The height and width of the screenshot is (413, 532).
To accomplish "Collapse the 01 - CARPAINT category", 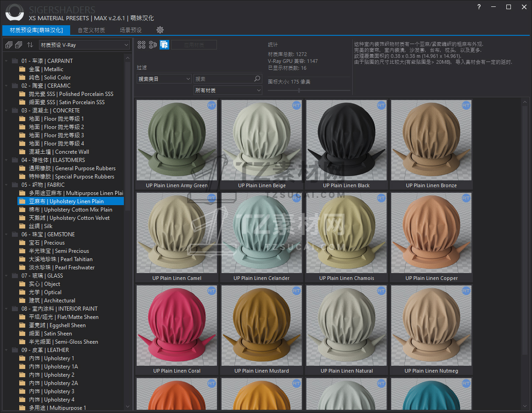I will coord(6,61).
